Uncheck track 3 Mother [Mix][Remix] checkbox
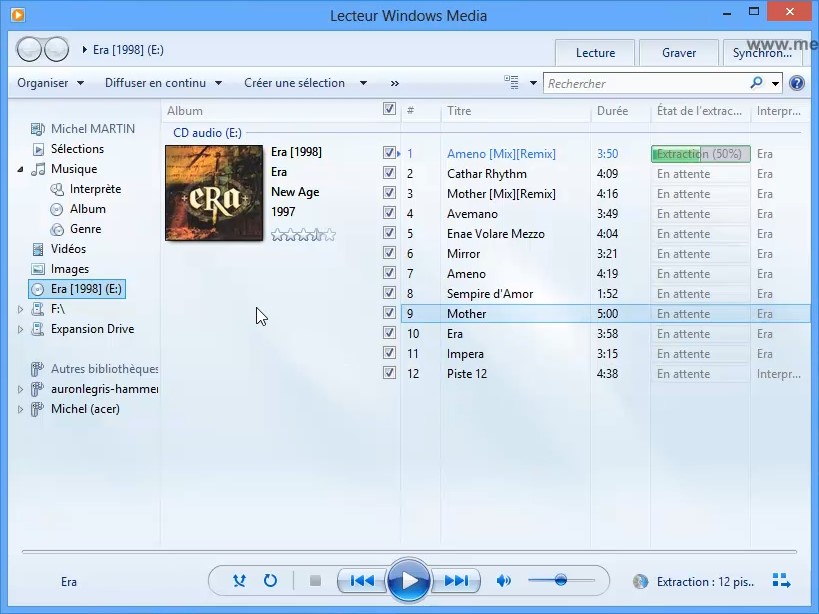Image resolution: width=819 pixels, height=614 pixels. pos(389,193)
